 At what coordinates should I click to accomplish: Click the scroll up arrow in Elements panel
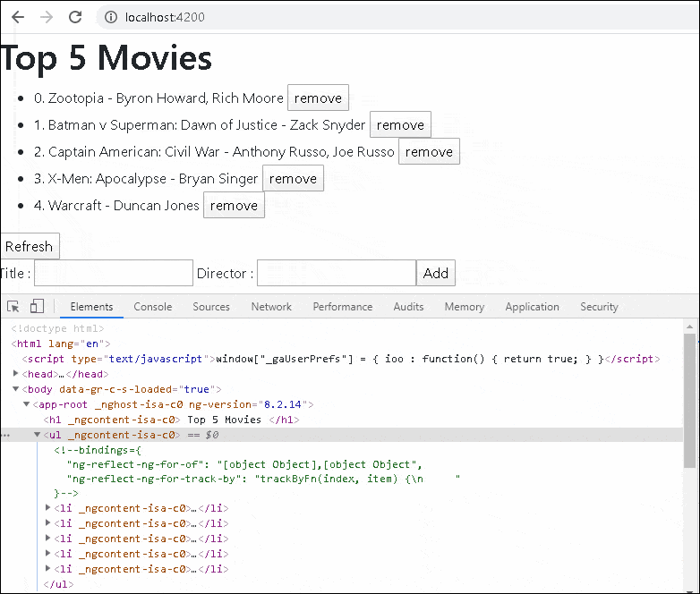pyautogui.click(x=690, y=327)
